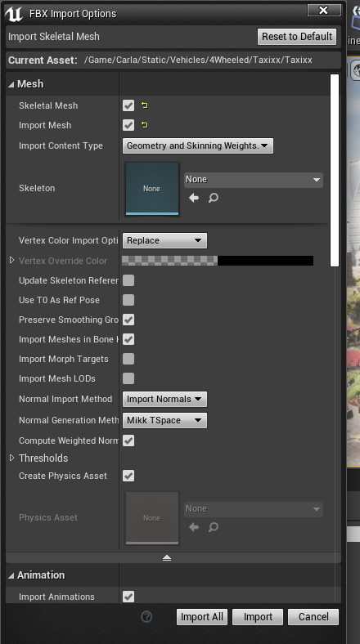360x644 pixels.
Task: Toggle the Skeletal Mesh checkbox
Action: tap(128, 105)
